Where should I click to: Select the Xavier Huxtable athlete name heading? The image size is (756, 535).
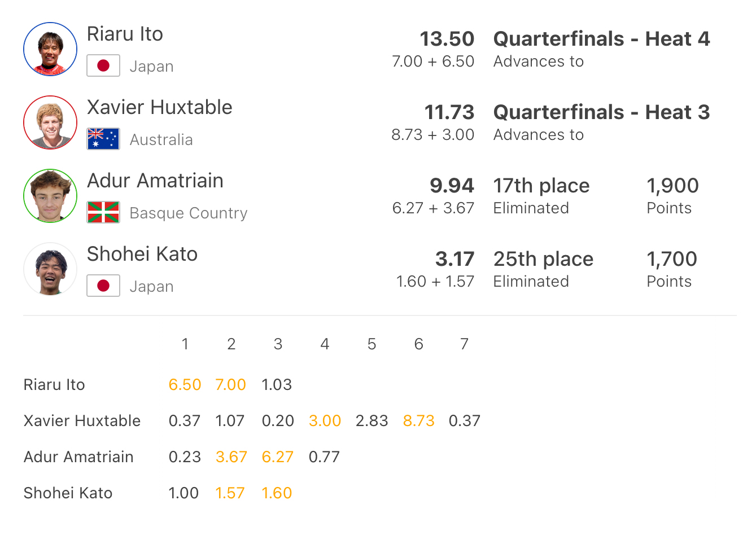[x=159, y=107]
